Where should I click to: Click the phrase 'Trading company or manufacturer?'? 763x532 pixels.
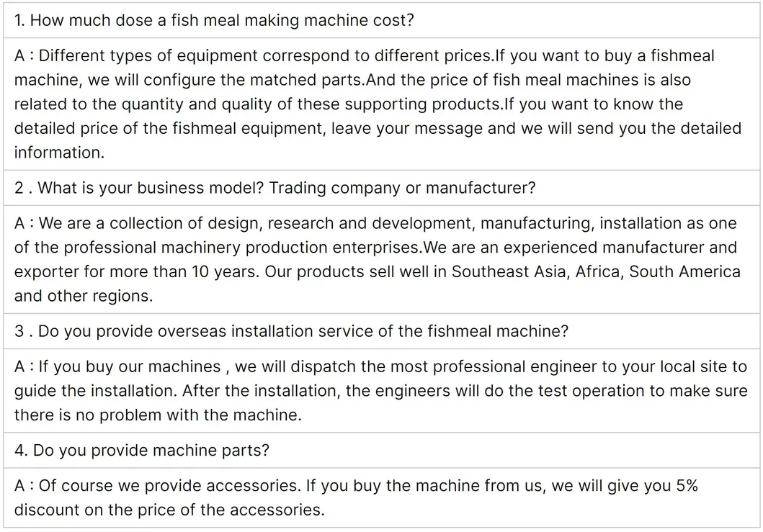pos(402,188)
